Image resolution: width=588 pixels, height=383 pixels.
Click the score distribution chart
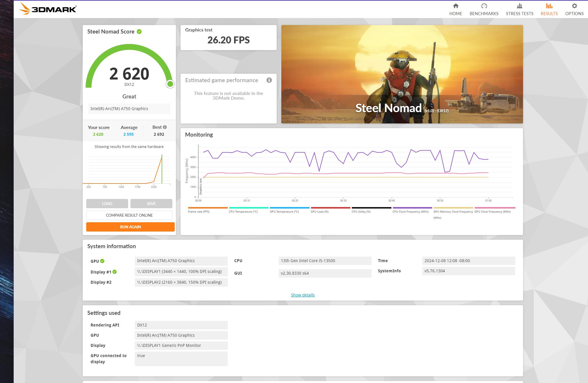(x=129, y=171)
